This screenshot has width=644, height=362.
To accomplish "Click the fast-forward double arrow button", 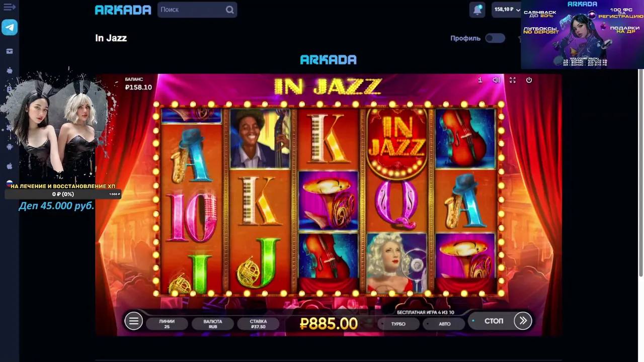I will pos(523,321).
